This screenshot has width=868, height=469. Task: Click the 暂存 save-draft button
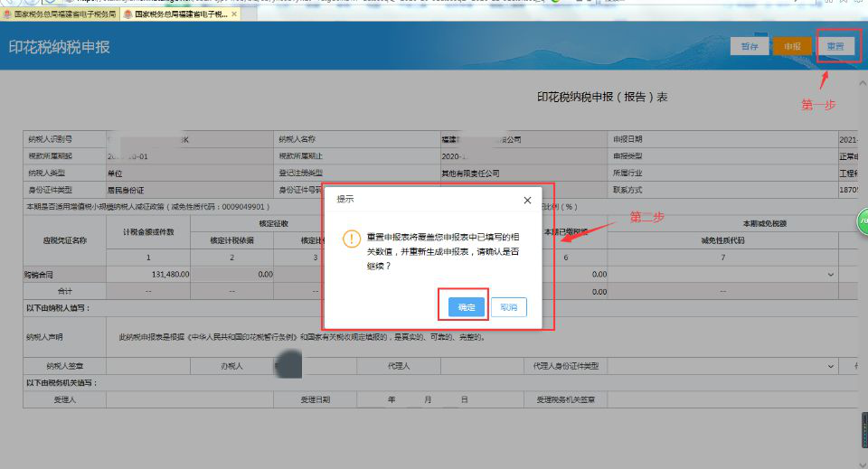pos(749,46)
